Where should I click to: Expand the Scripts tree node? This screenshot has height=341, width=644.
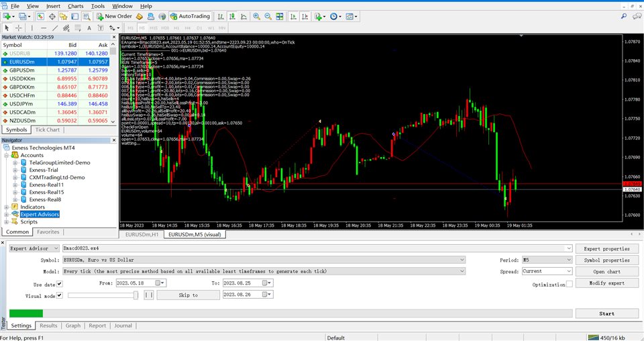tap(7, 222)
